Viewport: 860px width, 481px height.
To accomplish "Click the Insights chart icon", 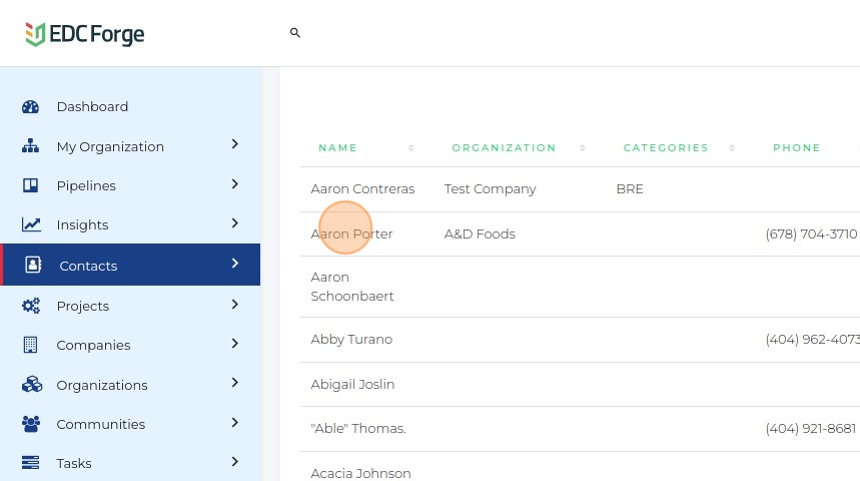I will tap(31, 225).
